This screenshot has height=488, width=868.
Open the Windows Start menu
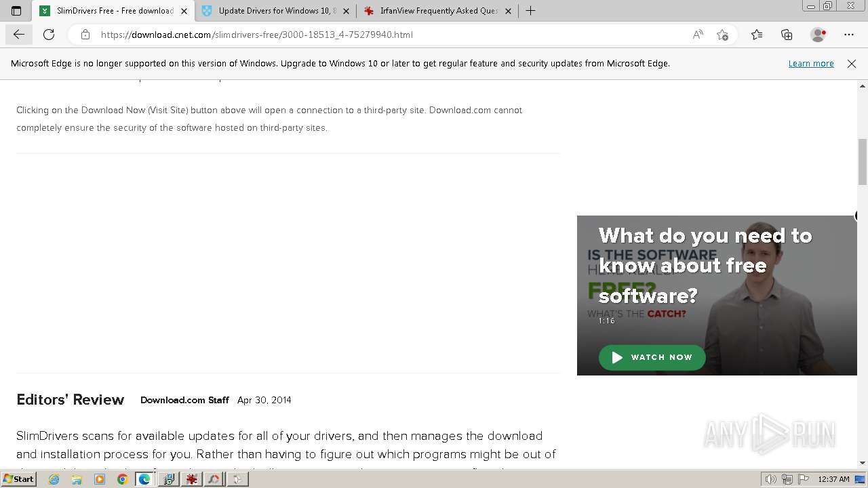click(x=18, y=479)
